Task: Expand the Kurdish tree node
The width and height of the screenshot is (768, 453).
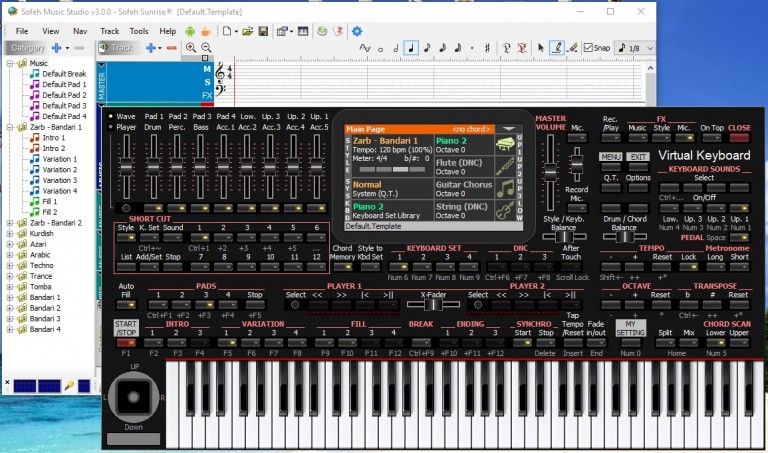Action: point(9,234)
